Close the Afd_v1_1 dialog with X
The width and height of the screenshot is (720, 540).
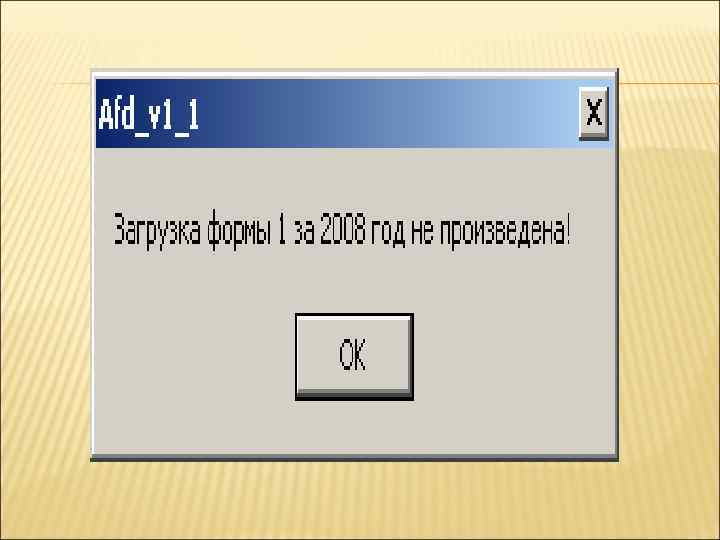(x=594, y=112)
